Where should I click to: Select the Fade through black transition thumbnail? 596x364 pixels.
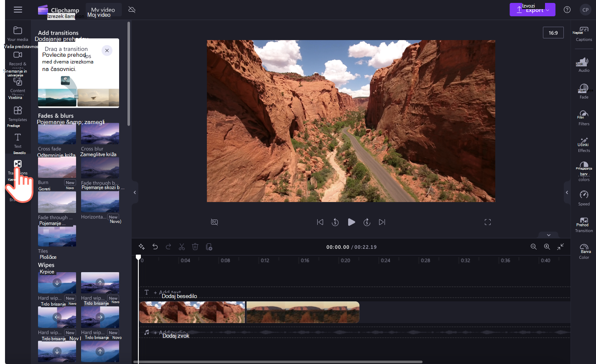100,168
